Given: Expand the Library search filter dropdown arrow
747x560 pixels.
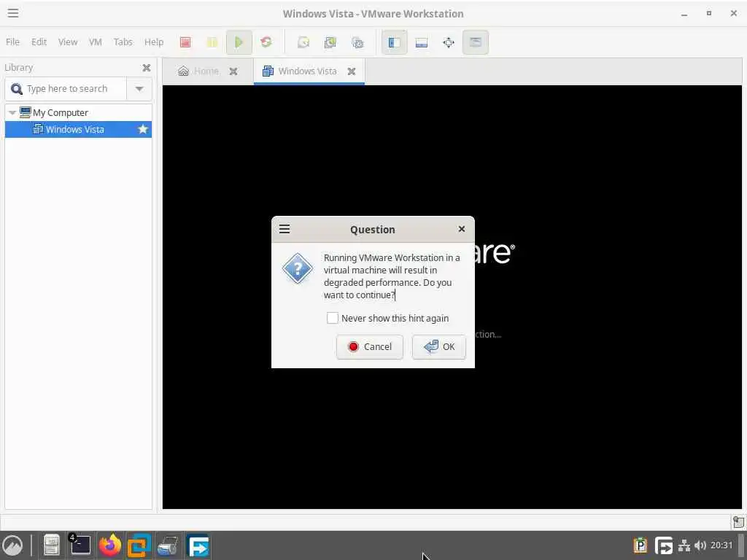Looking at the screenshot, I should coord(139,89).
